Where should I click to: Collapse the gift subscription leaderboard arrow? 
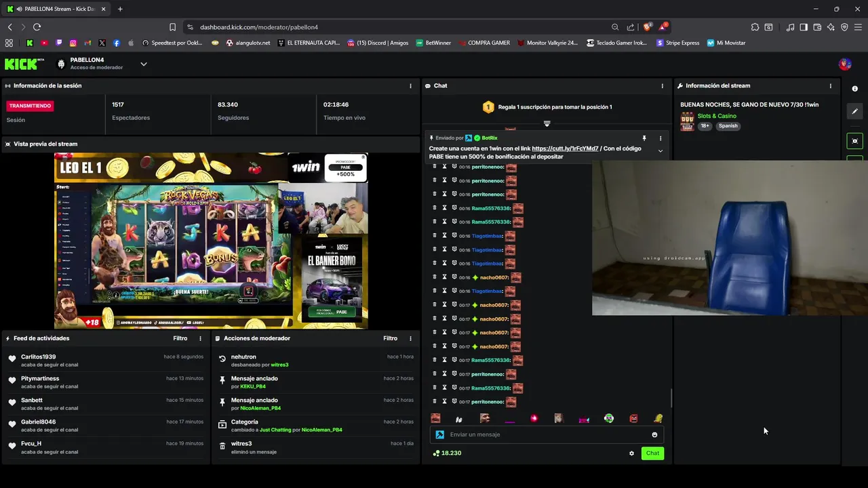pos(547,123)
